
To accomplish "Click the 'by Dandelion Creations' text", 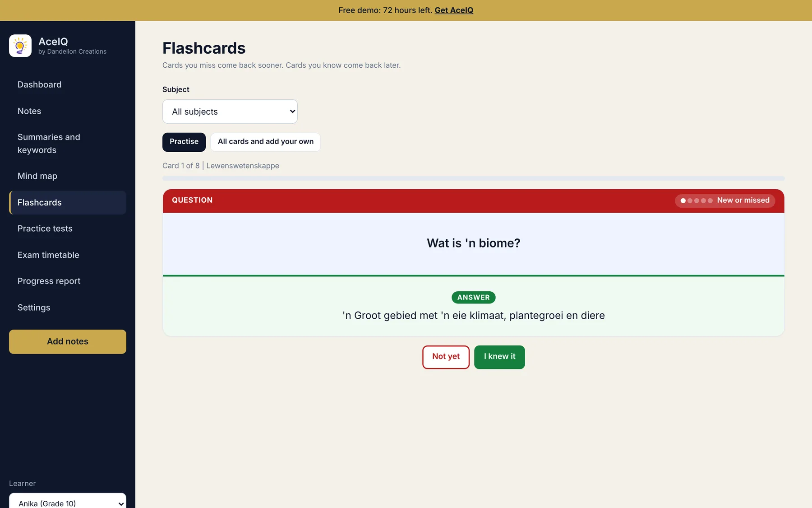I will (x=73, y=51).
